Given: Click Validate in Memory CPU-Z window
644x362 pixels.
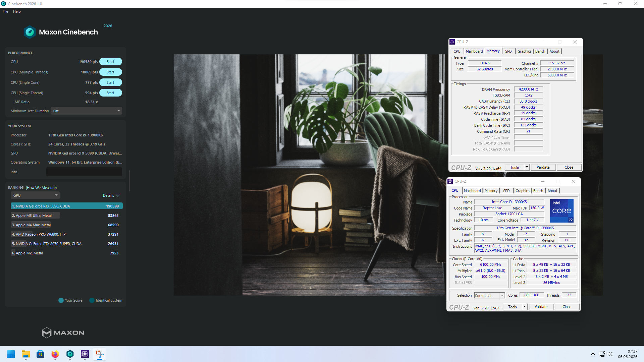Looking at the screenshot, I should [x=543, y=167].
